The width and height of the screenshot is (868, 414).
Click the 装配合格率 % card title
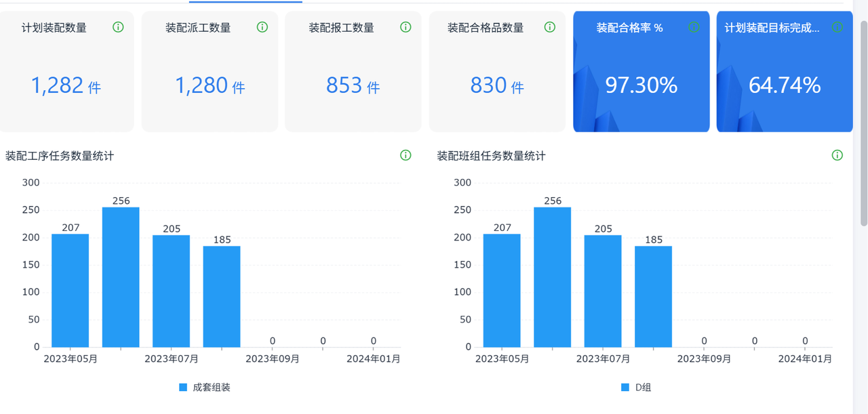point(630,28)
